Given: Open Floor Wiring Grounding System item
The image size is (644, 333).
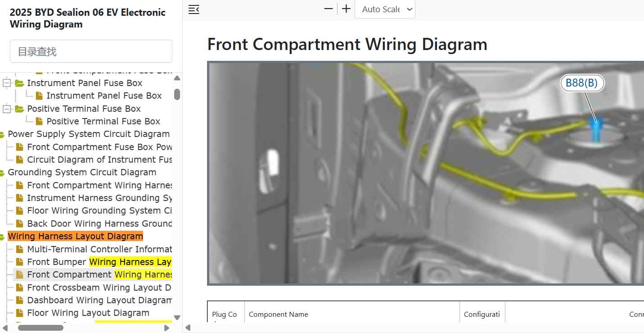Looking at the screenshot, I should pos(99,210).
